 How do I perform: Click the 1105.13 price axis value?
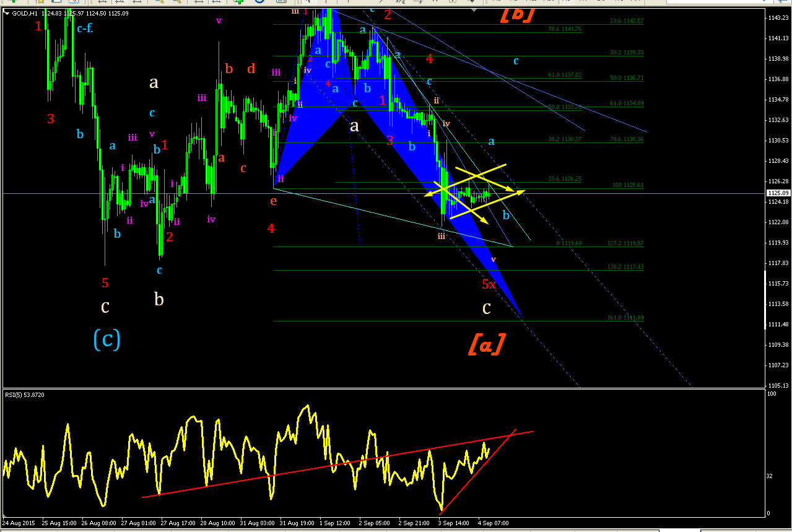click(x=778, y=385)
